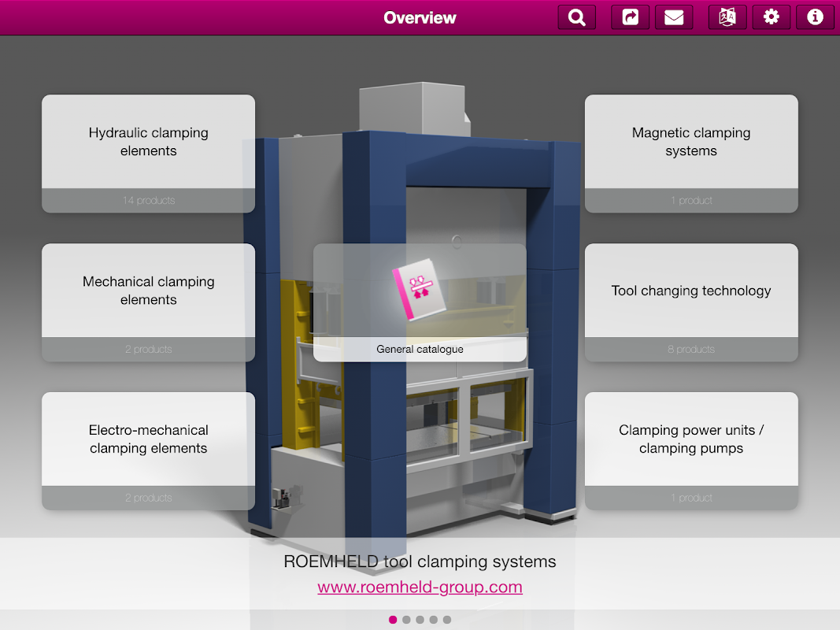The width and height of the screenshot is (840, 630).
Task: Open the search magnifier icon
Action: click(x=576, y=17)
